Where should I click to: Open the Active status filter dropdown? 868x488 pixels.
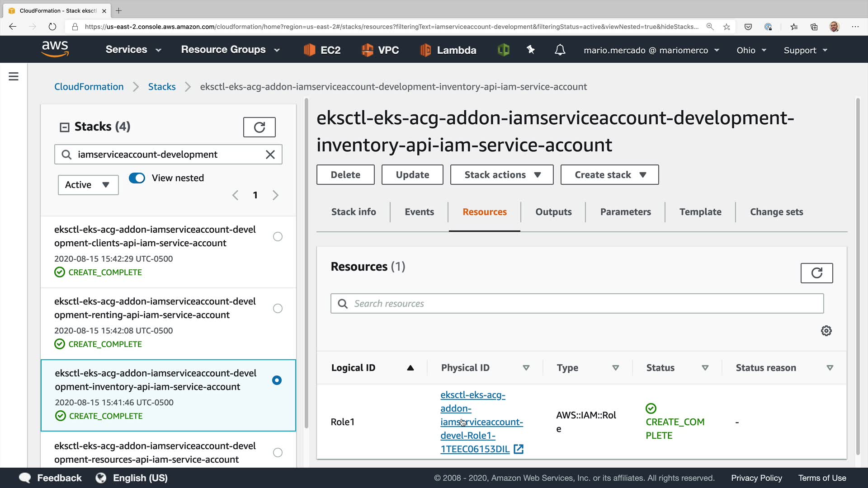click(x=88, y=185)
